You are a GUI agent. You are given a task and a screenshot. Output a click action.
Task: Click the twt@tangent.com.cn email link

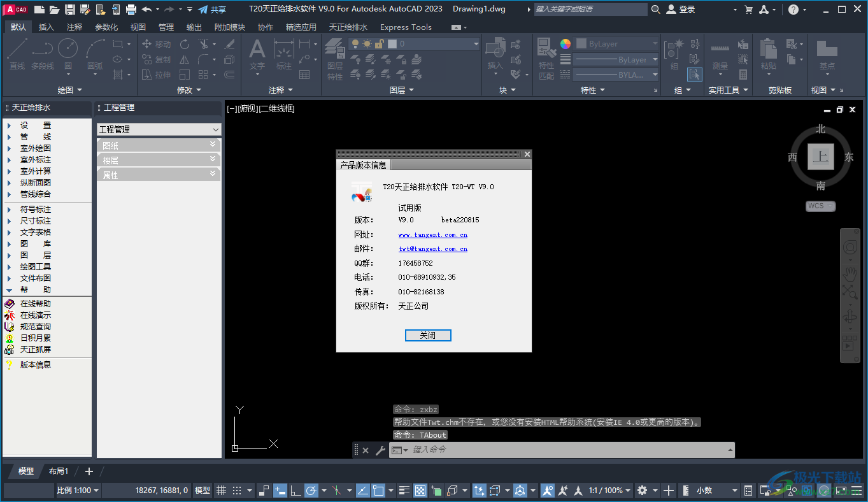433,249
